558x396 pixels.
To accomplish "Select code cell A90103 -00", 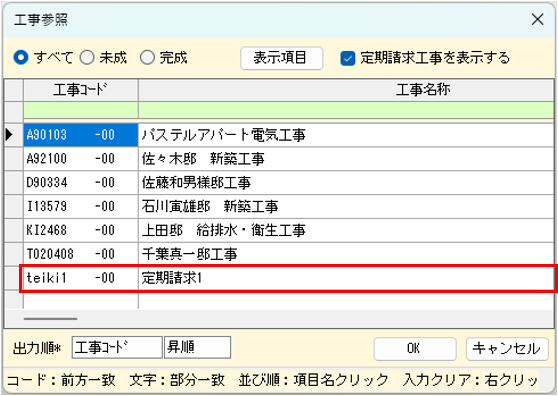I will pyautogui.click(x=81, y=135).
